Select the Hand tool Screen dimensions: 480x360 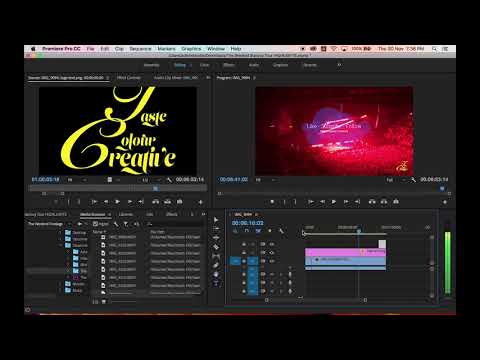tap(216, 274)
